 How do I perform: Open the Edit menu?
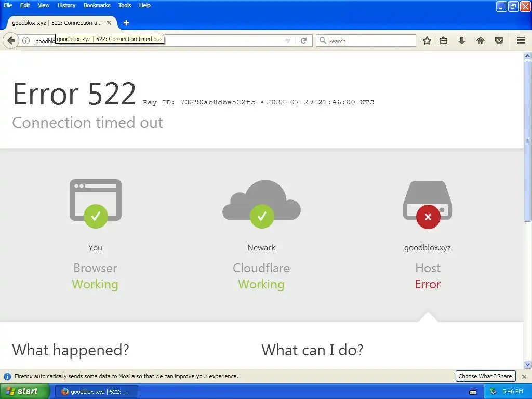25,5
